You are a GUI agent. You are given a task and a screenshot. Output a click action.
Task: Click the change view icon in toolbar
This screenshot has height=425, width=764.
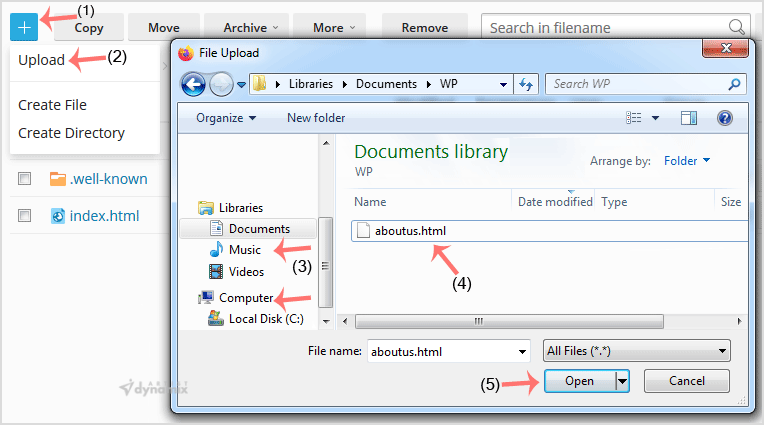click(634, 118)
